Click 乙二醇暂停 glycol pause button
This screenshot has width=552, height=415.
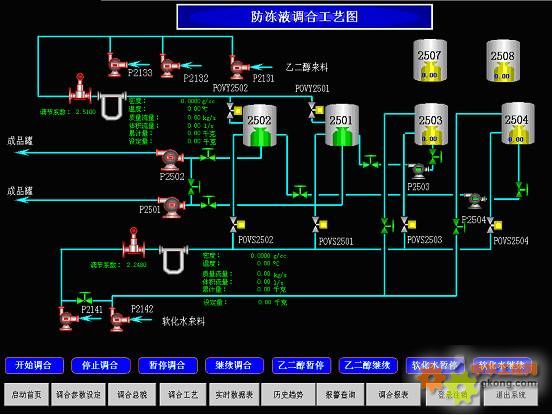click(301, 365)
